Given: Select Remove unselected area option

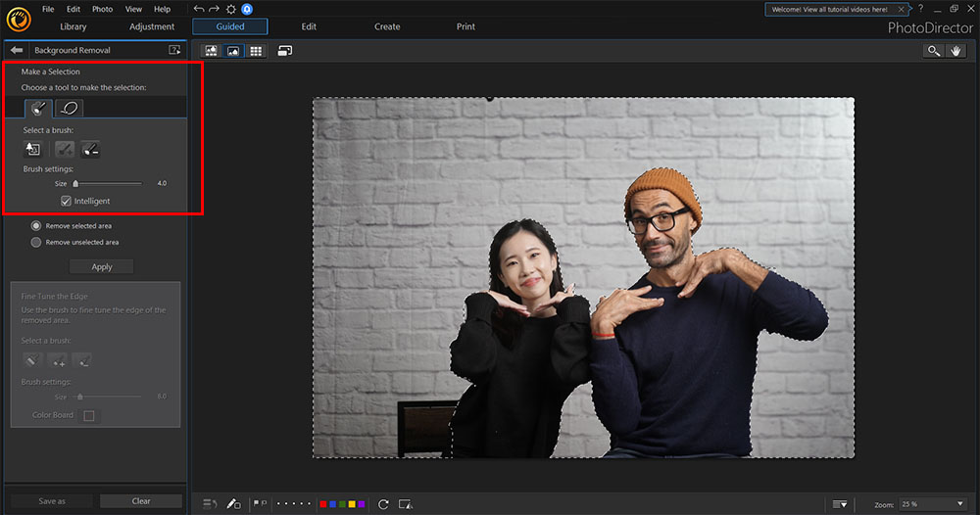Looking at the screenshot, I should [x=36, y=242].
